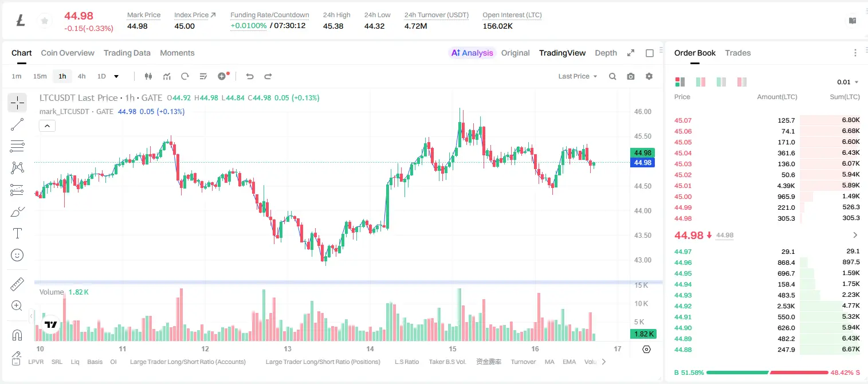Screen dimensions: 868x384
Task: Take a chart snapshot with camera icon
Action: pyautogui.click(x=631, y=76)
